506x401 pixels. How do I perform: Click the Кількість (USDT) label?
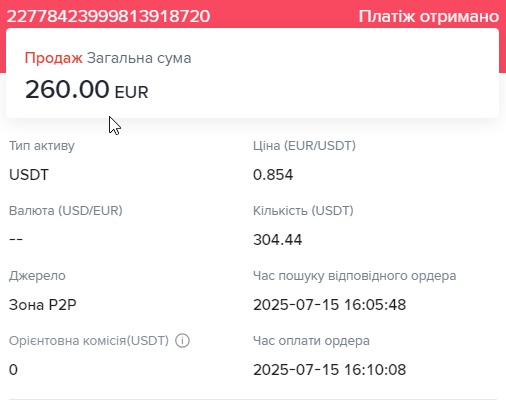pyautogui.click(x=303, y=211)
